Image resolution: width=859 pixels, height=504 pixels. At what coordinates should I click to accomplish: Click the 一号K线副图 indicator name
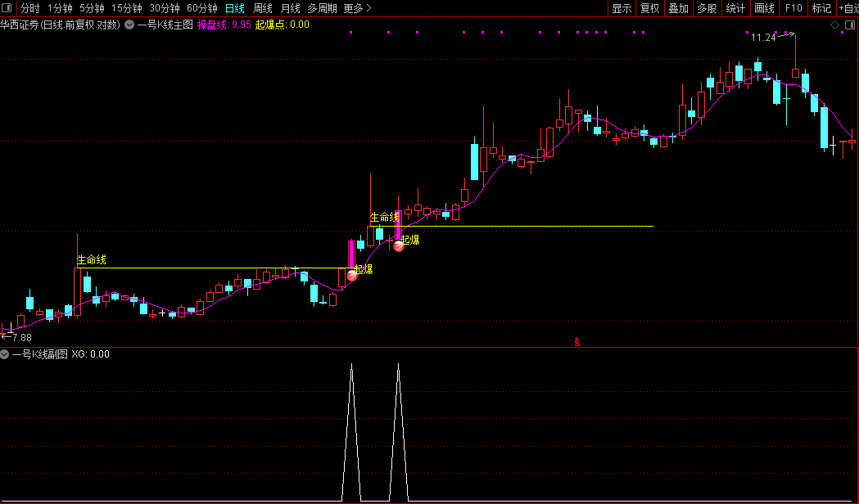[40, 354]
